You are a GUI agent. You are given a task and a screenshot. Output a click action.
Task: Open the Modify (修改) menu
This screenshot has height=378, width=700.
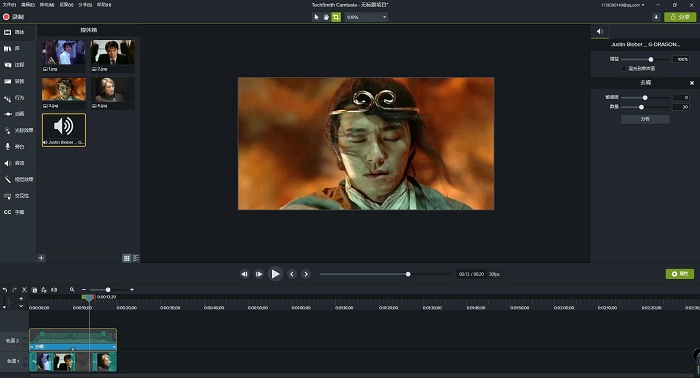[x=47, y=4]
